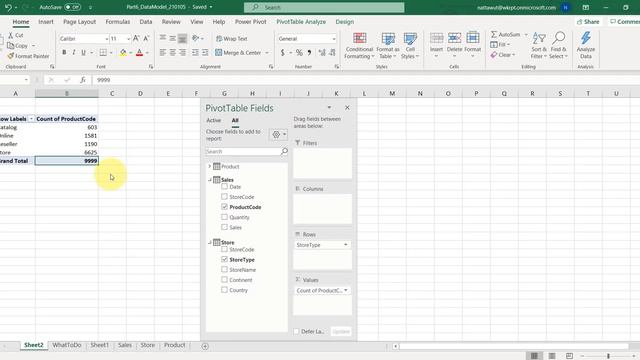Open the field list tools gear dropdown
640x360 pixels.
279,135
